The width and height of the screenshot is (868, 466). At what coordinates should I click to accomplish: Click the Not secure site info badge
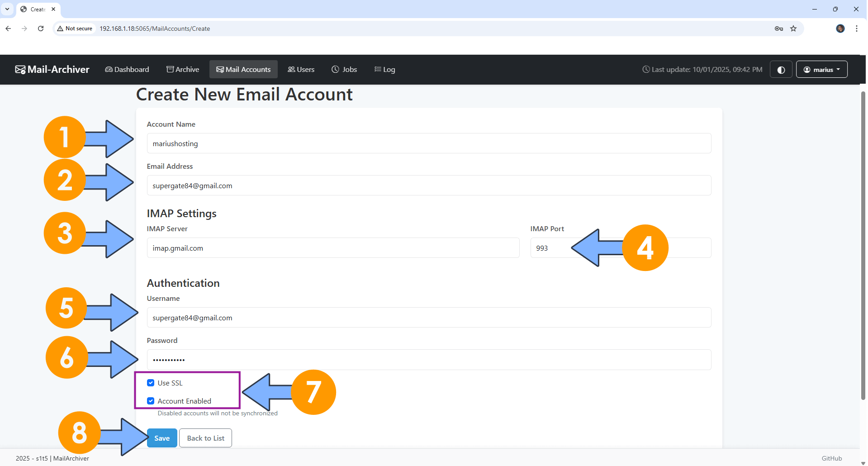tap(75, 29)
